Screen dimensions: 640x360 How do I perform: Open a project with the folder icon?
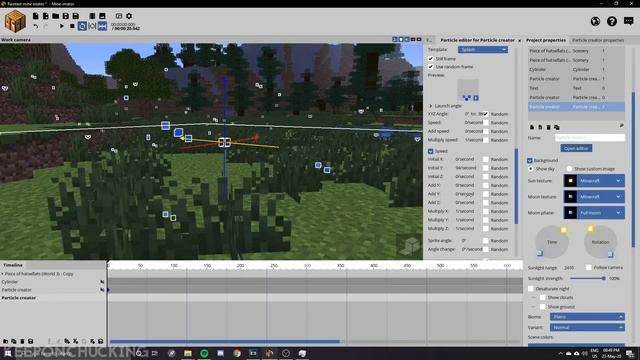point(56,16)
